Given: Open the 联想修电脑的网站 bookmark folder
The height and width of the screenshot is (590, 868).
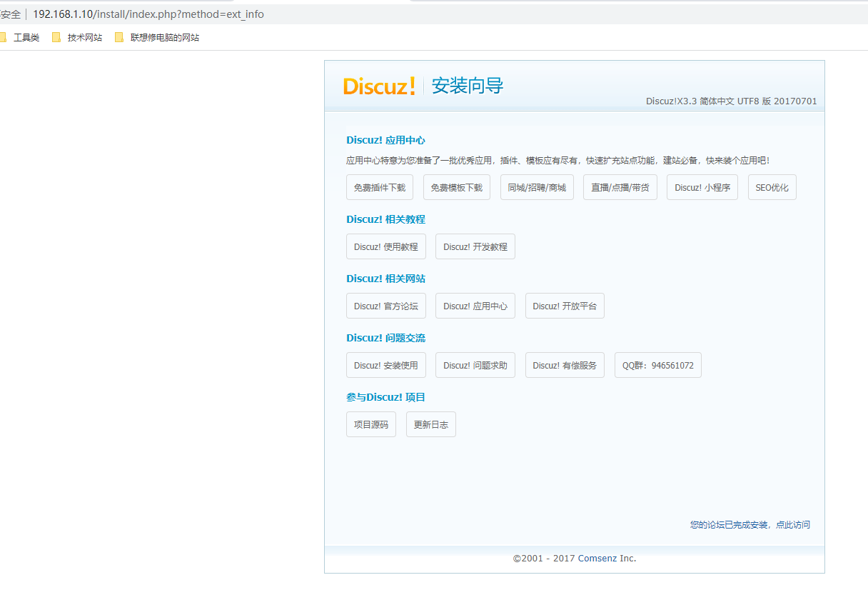Looking at the screenshot, I should tap(157, 38).
